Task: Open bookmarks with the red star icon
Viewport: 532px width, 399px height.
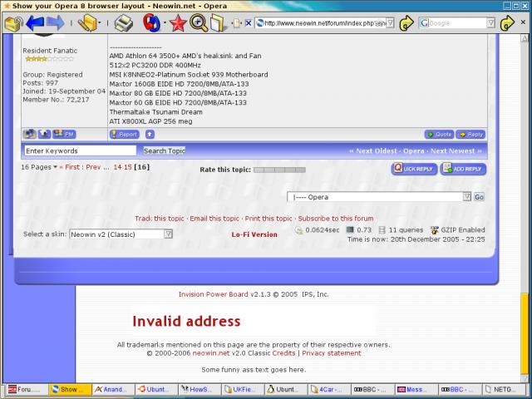Action: point(178,23)
